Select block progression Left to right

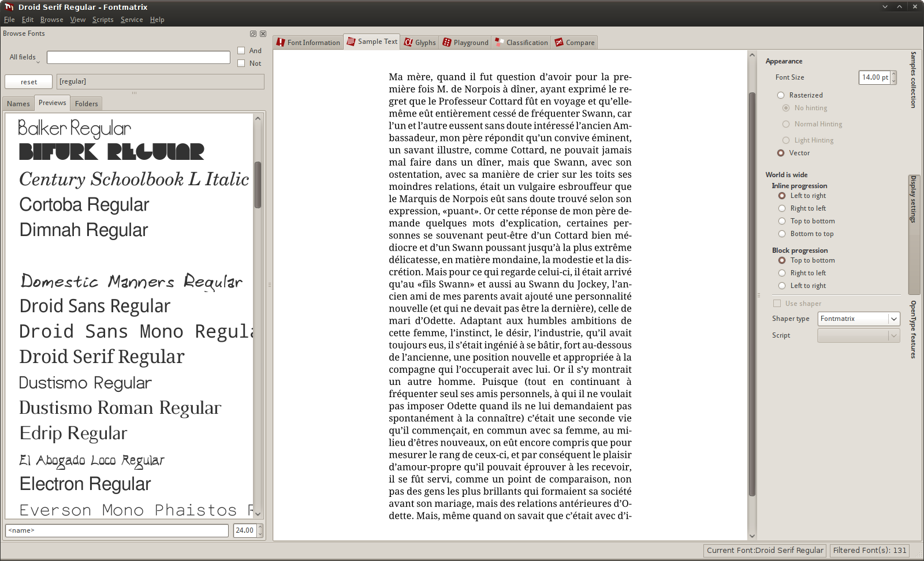pos(782,286)
